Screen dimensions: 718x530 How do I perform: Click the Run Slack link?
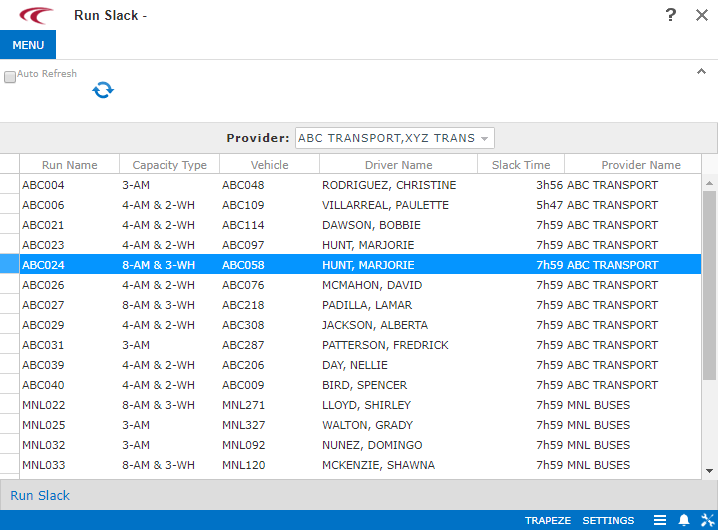[40, 495]
